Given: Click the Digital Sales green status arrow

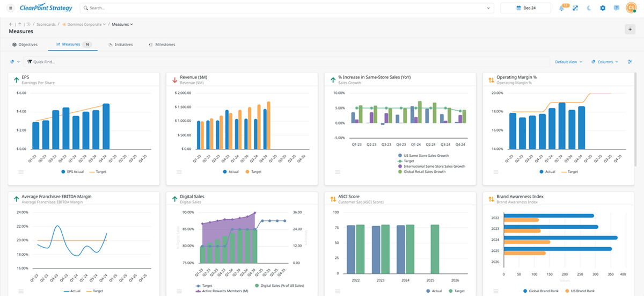Looking at the screenshot, I should point(174,199).
